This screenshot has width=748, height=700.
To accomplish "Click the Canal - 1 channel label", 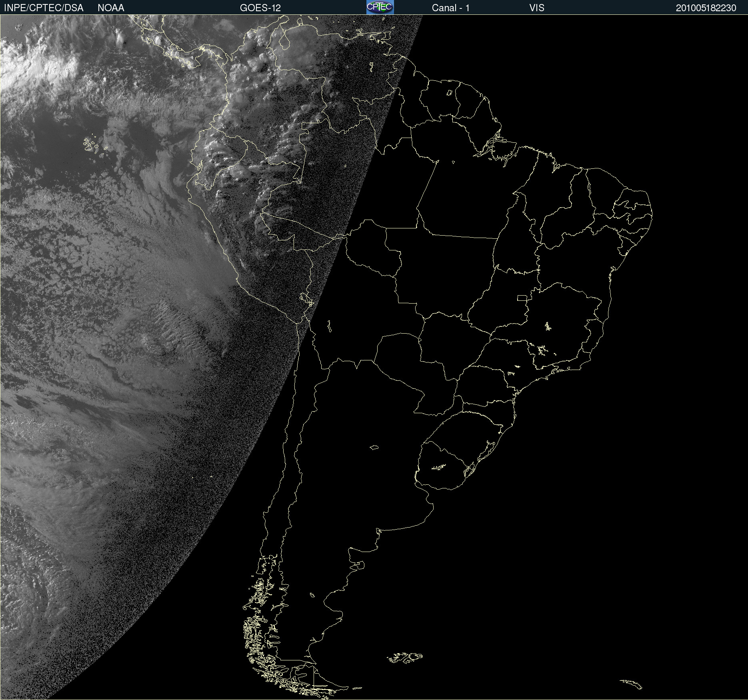I will coord(451,8).
